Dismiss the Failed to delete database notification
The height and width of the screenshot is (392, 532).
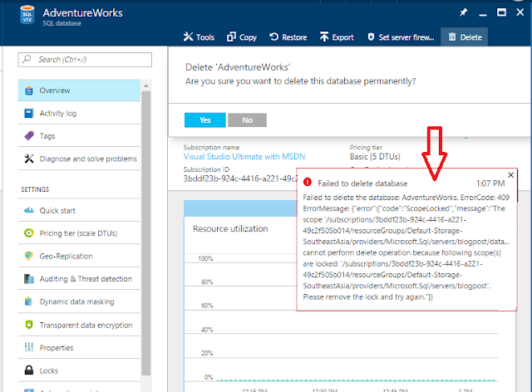tap(510, 175)
